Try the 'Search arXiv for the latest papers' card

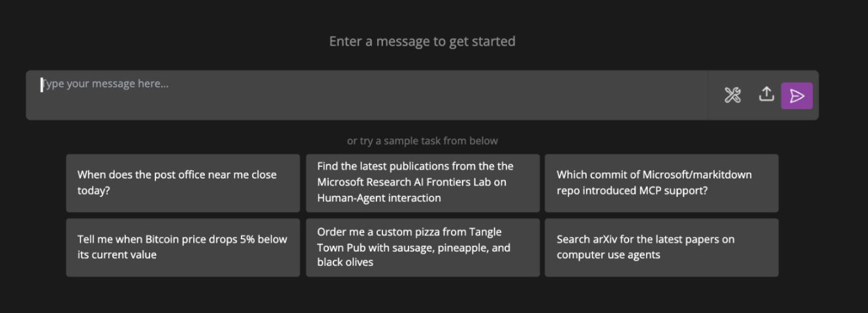coord(661,247)
